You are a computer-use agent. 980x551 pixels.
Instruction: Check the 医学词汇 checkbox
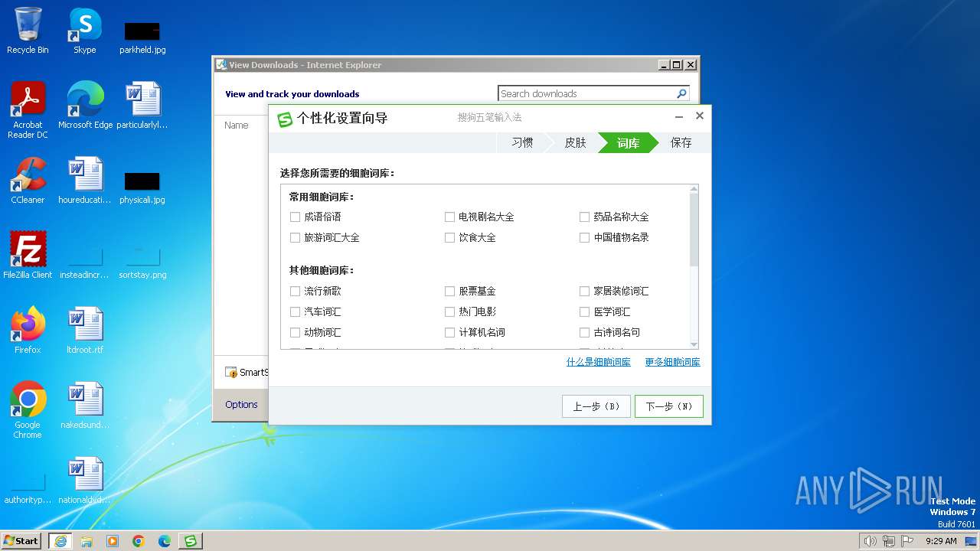[584, 311]
